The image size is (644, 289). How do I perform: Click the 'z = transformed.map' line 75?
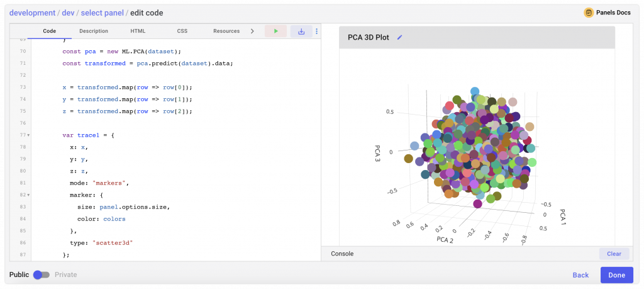click(x=127, y=111)
